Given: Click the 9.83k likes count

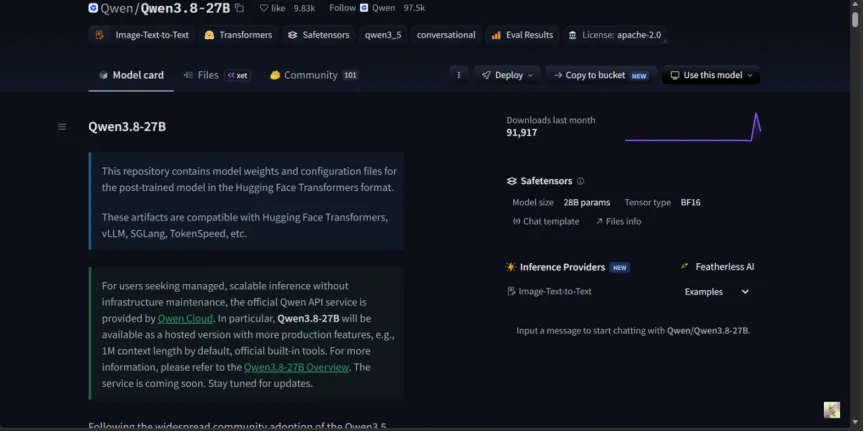Looking at the screenshot, I should [x=304, y=8].
